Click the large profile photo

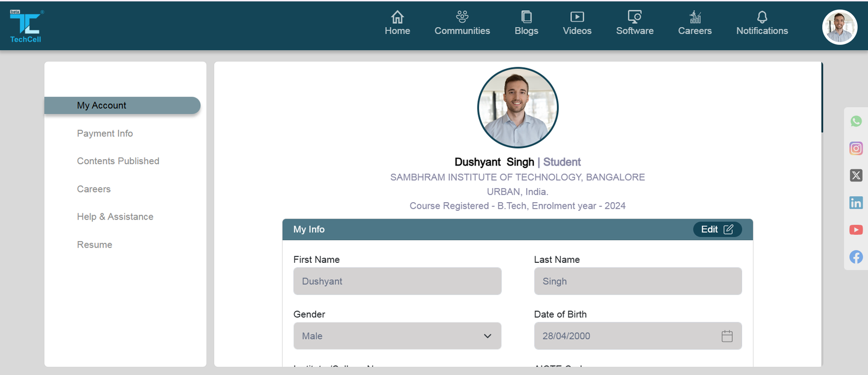click(x=518, y=107)
